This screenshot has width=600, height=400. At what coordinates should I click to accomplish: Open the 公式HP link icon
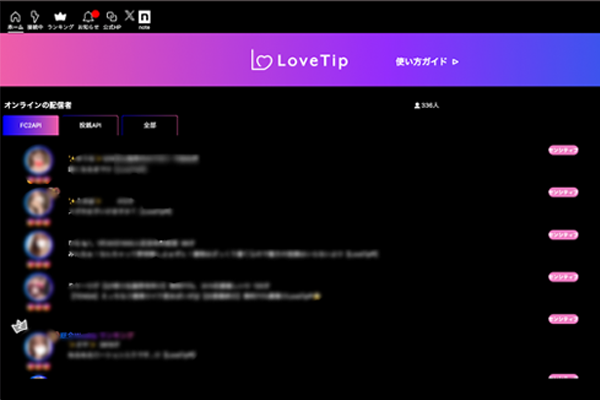click(112, 20)
